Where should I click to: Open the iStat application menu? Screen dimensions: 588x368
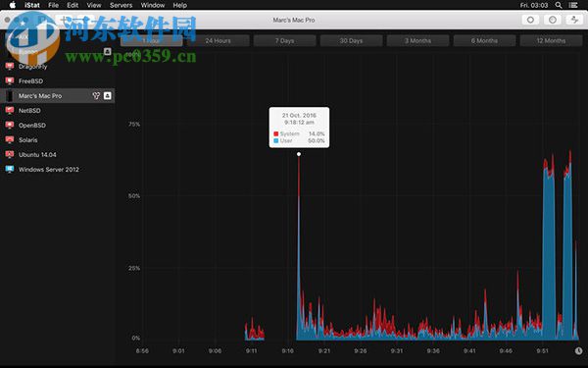tap(32, 5)
